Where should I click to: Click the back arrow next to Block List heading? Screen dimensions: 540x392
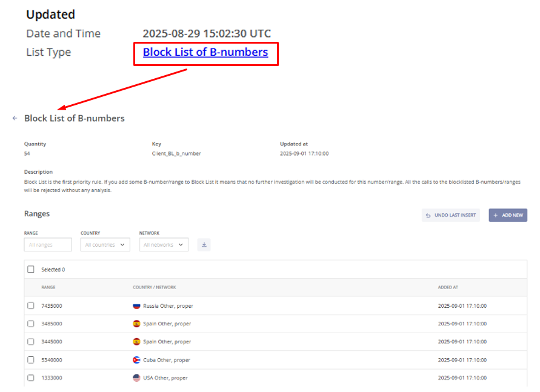pos(14,118)
